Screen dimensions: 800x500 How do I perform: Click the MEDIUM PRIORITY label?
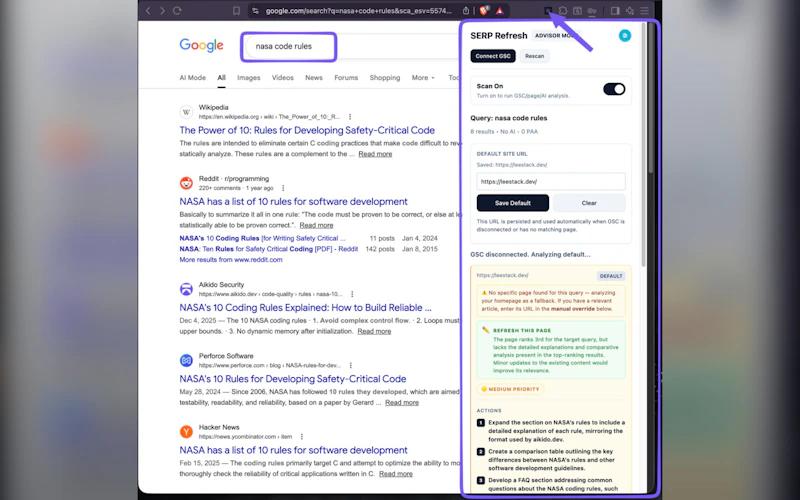(x=510, y=389)
